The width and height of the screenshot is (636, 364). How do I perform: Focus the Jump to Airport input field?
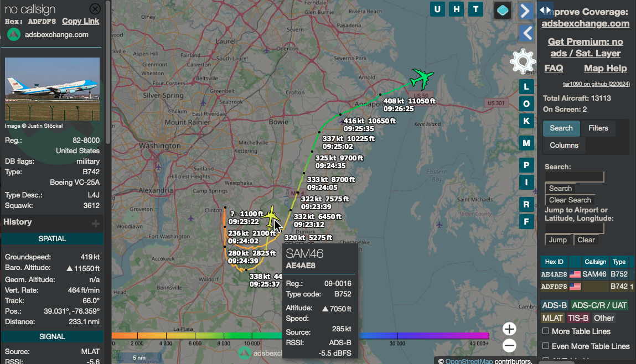[x=575, y=228]
